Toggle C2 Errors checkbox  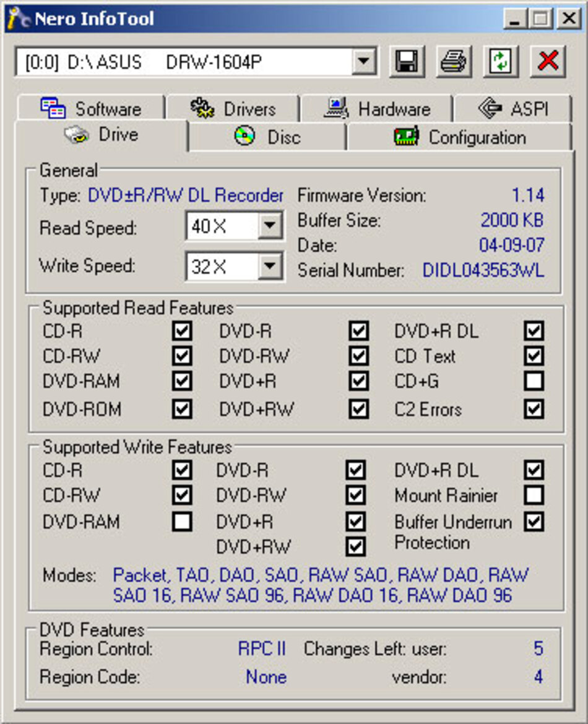pos(534,408)
